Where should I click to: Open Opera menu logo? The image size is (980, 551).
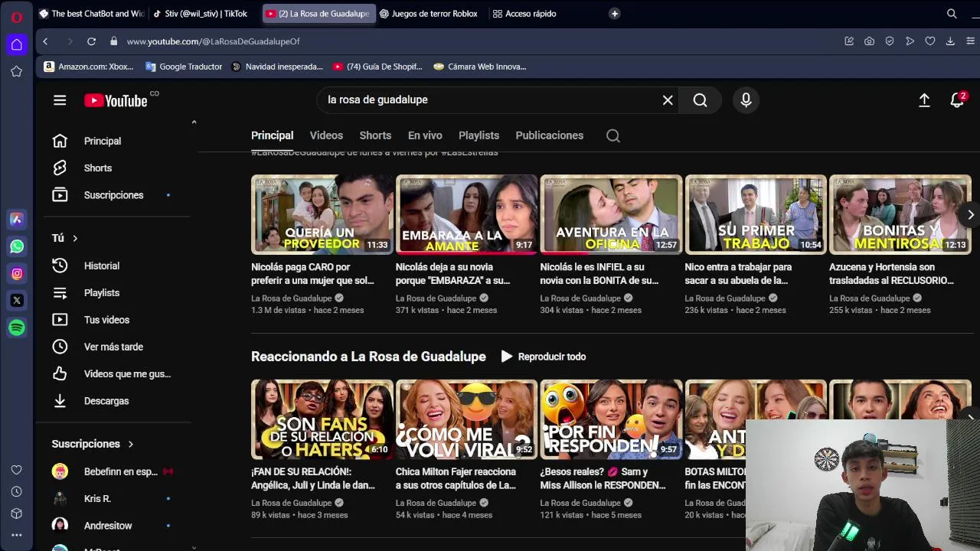coord(17,16)
